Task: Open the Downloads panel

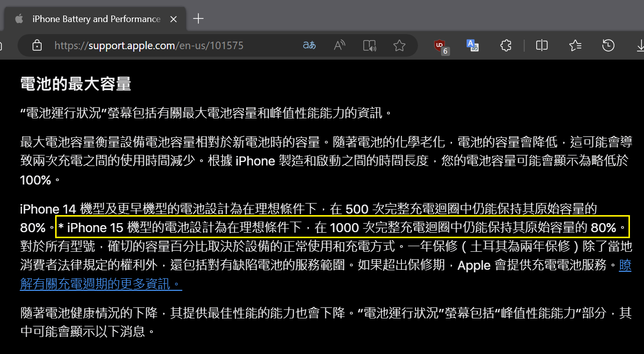Action: click(639, 46)
